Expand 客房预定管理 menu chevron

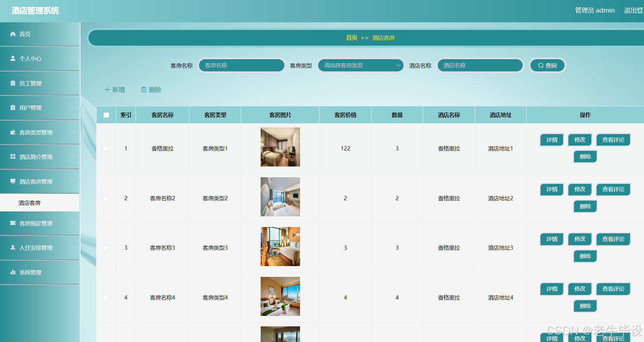point(72,223)
